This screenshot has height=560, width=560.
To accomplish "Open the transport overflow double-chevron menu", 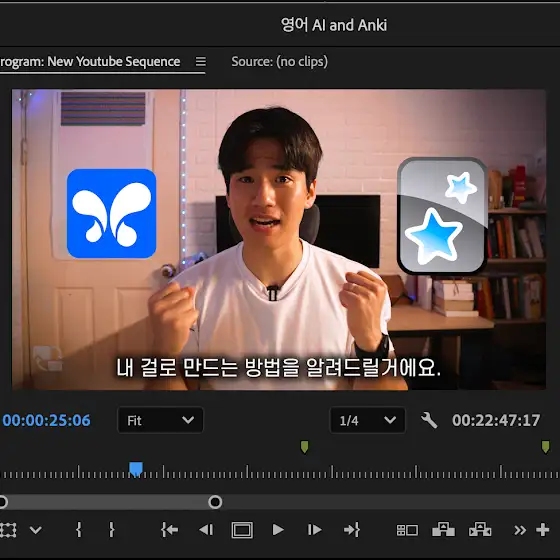I will (x=520, y=530).
